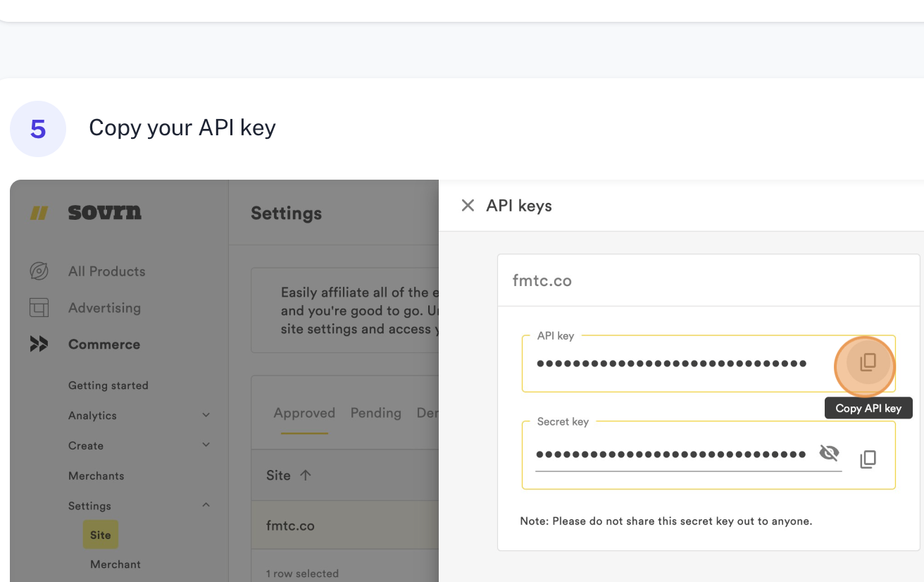Collapse the Settings submenu chevron
The width and height of the screenshot is (924, 582).
206,505
